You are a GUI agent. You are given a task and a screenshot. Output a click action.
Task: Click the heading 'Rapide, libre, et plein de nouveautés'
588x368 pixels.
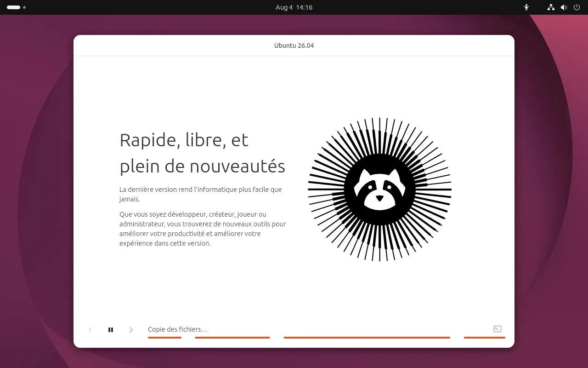click(202, 153)
